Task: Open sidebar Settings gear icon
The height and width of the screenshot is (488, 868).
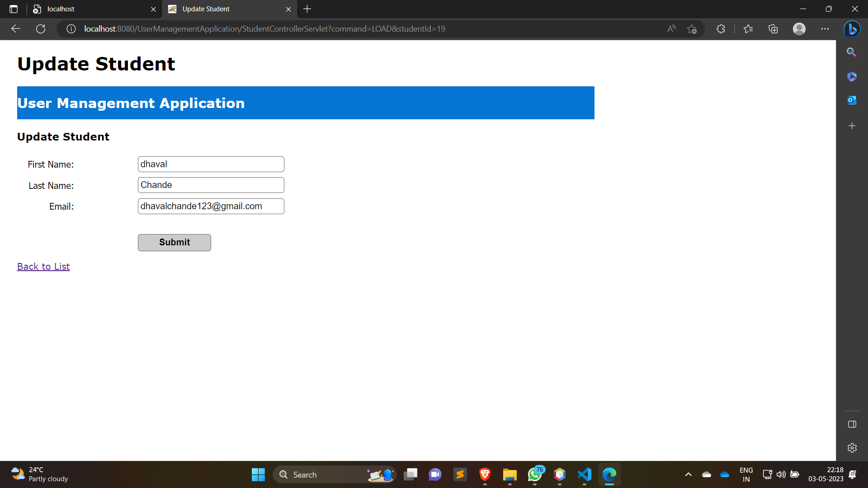Action: click(x=852, y=448)
